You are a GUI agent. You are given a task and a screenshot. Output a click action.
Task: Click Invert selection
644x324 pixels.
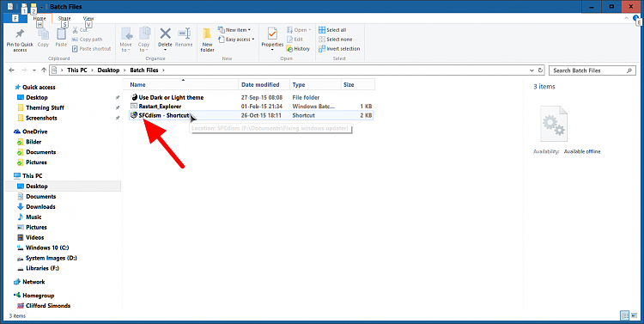[339, 48]
